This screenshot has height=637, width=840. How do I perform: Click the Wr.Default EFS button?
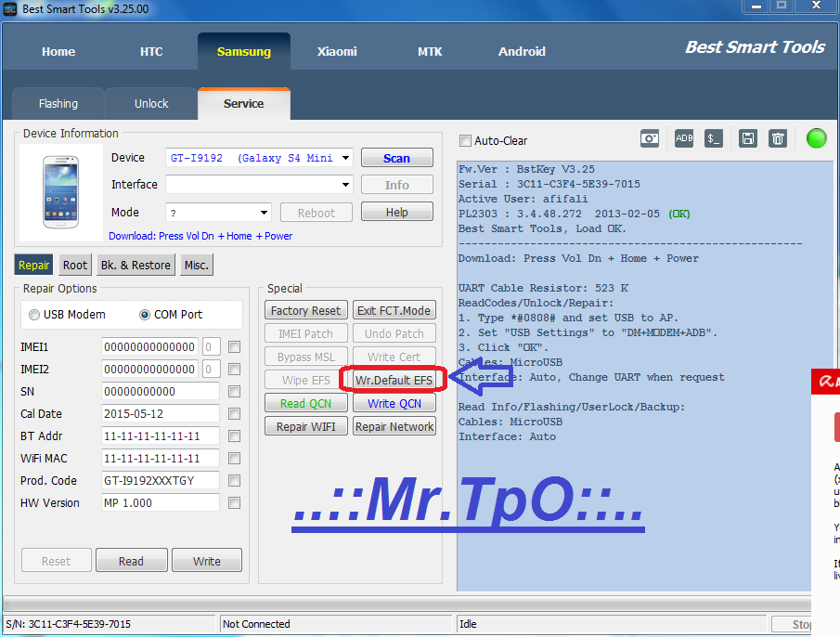click(x=394, y=381)
